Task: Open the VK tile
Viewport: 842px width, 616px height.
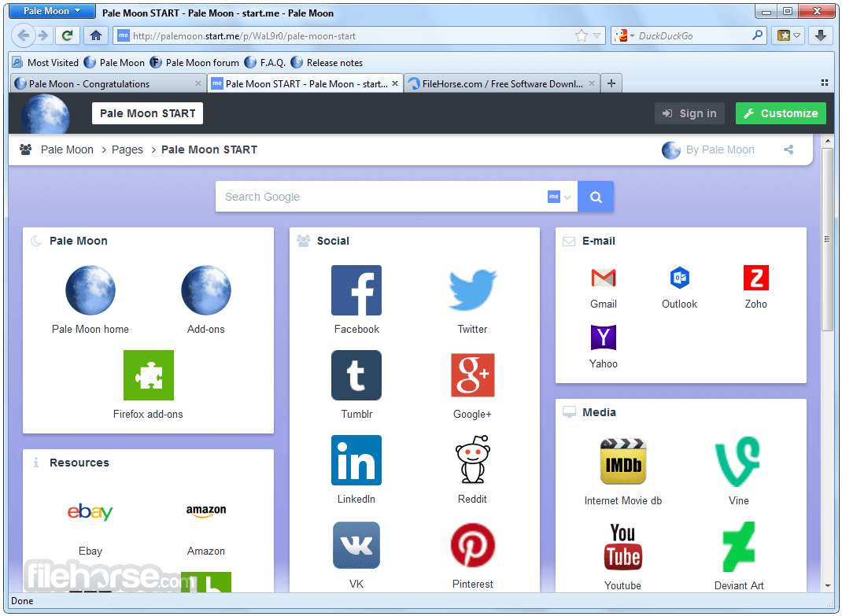Action: pyautogui.click(x=356, y=545)
